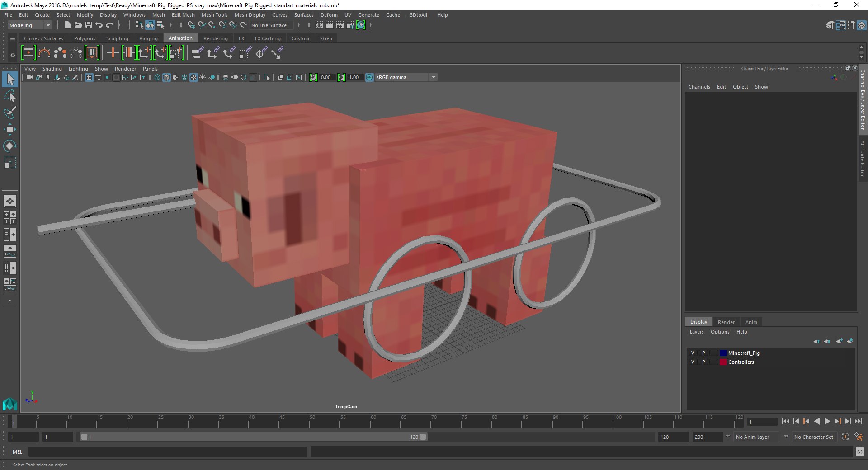The width and height of the screenshot is (868, 470).
Task: Toggle textured display in viewport
Action: pos(193,77)
